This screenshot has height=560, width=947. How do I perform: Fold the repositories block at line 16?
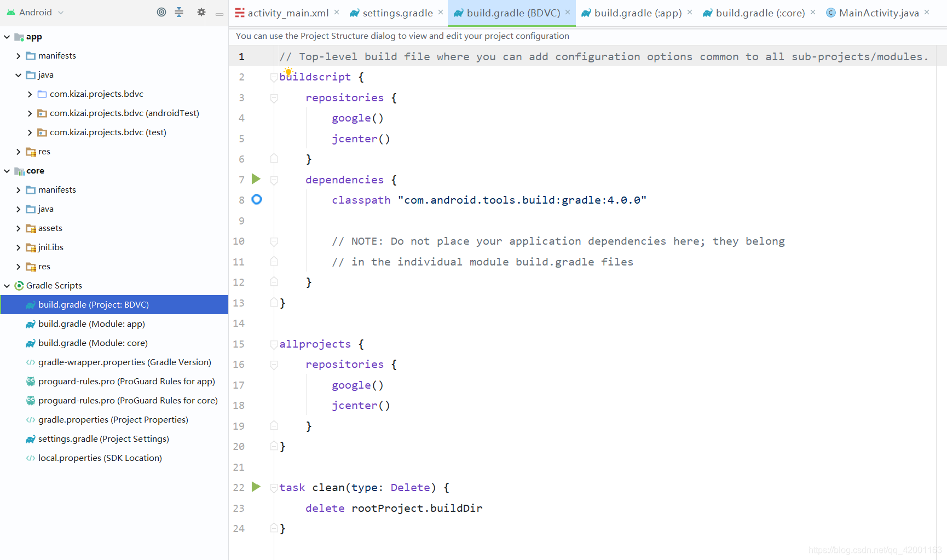pyautogui.click(x=274, y=365)
